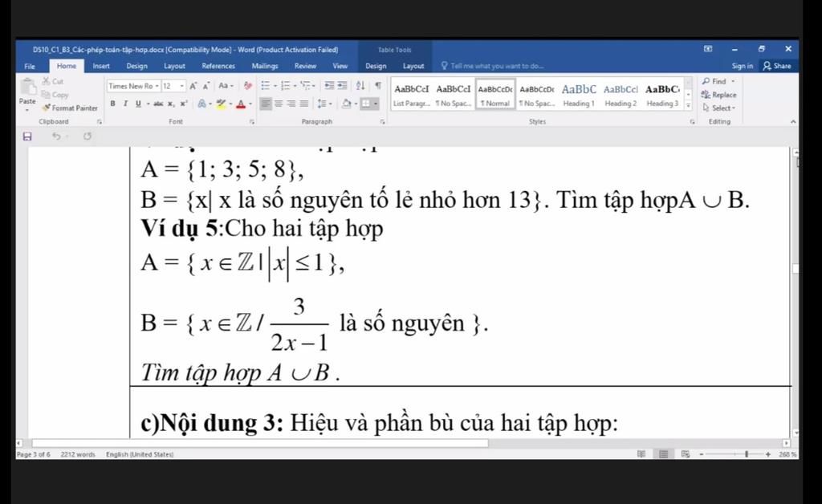Image resolution: width=822 pixels, height=504 pixels.
Task: Zoom out using the minus icon
Action: coord(702,454)
